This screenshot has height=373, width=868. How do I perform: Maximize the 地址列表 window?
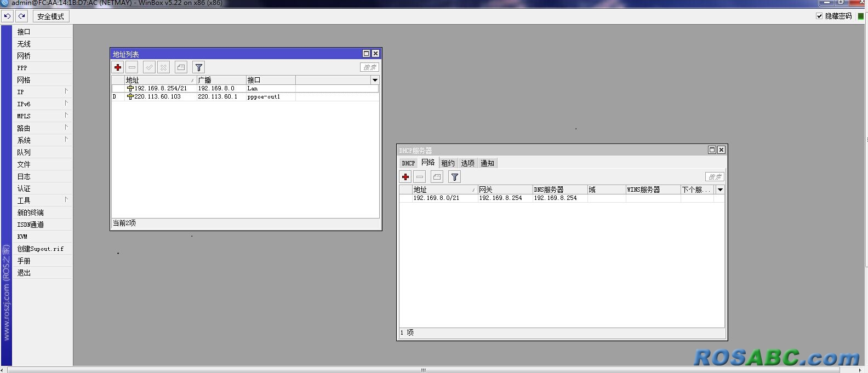click(x=367, y=54)
